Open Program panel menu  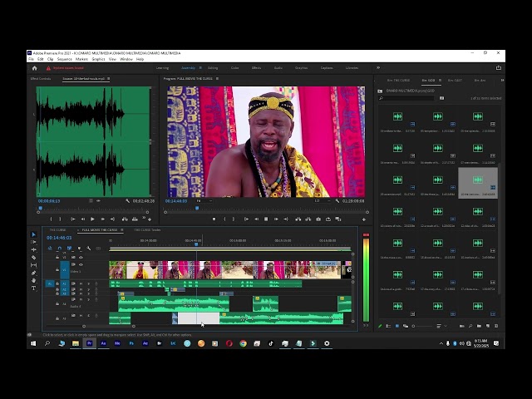tap(217, 79)
